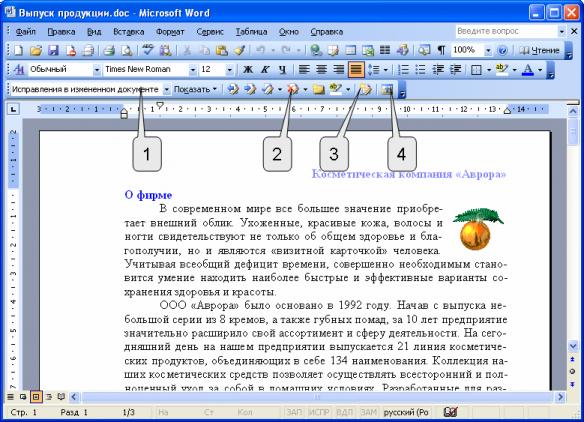Click the Введите вопрос help search field

[x=506, y=31]
